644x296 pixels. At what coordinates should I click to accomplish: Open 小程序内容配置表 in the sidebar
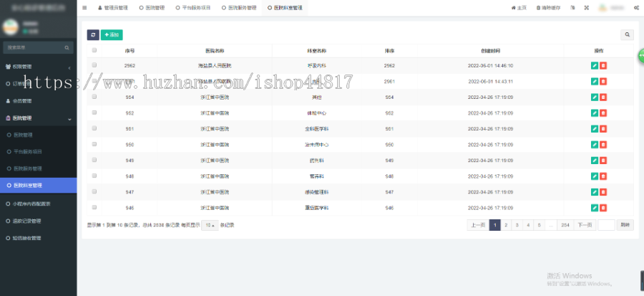tap(38, 204)
